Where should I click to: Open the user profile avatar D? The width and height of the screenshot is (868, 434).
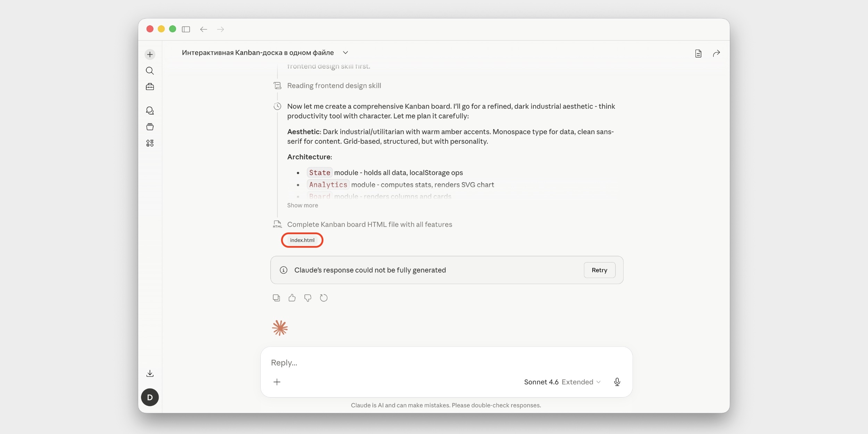click(x=150, y=398)
